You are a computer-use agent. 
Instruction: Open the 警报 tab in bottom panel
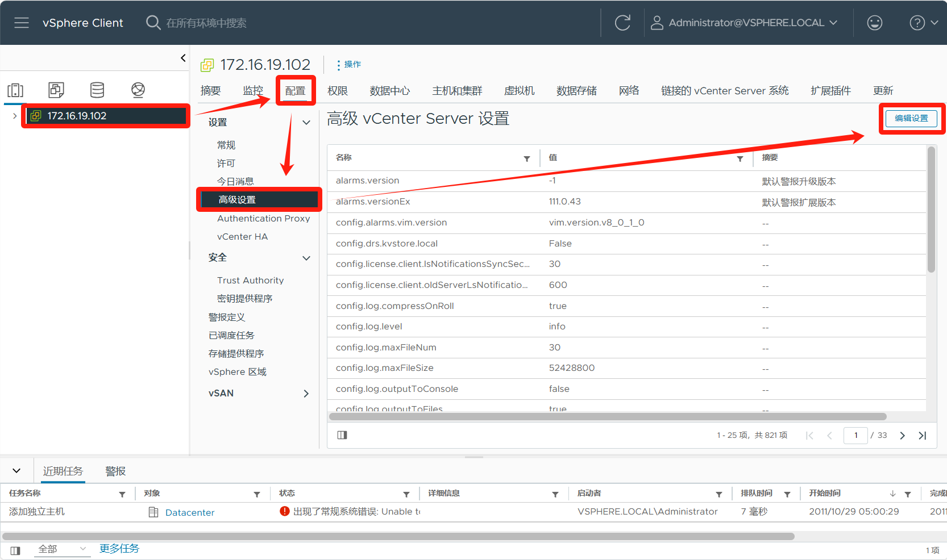pos(115,471)
